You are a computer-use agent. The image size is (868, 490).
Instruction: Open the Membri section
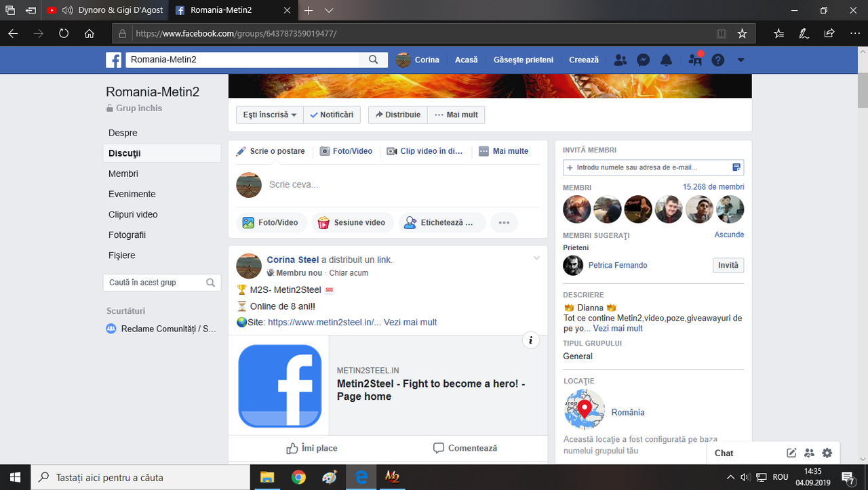pos(123,173)
